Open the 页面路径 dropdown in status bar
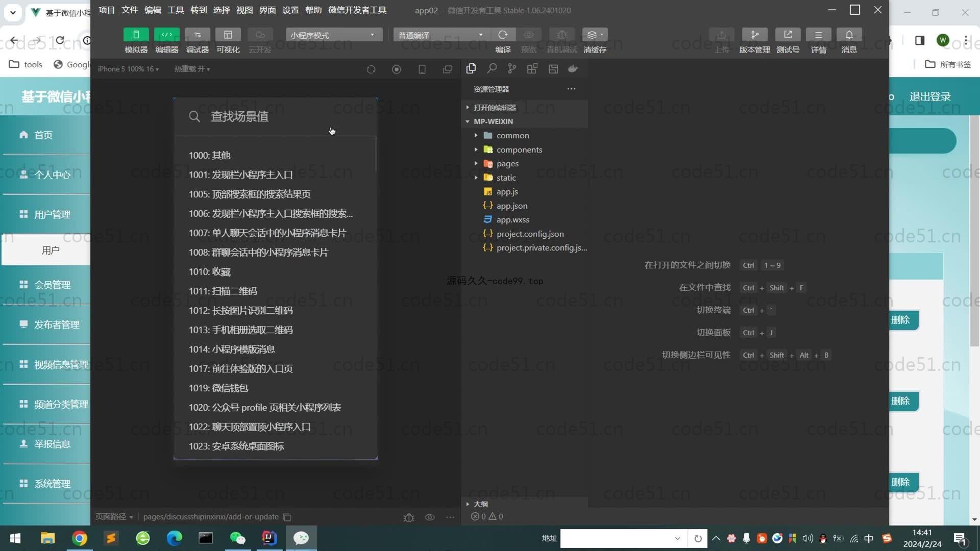This screenshot has width=980, height=551. coord(114,517)
